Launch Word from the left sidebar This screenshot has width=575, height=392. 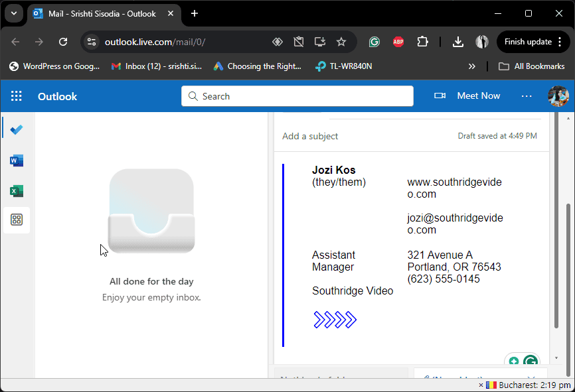point(16,160)
